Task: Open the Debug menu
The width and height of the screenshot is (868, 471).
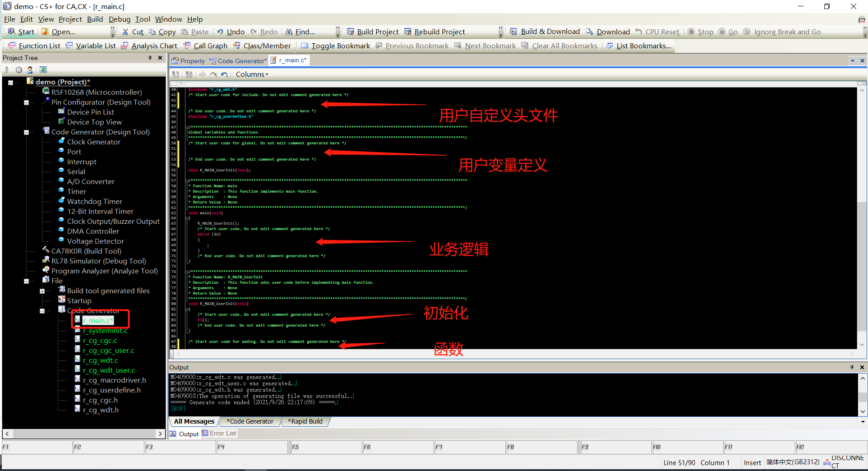Action: point(120,19)
